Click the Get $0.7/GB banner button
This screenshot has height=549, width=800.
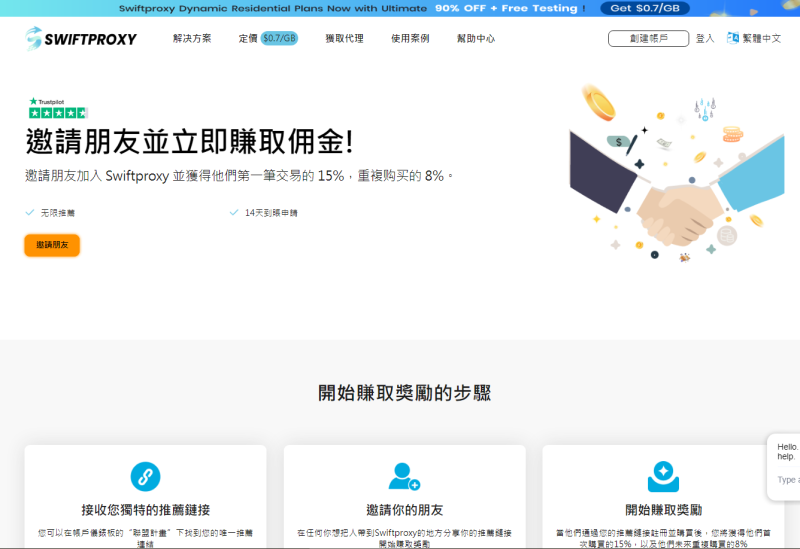[x=645, y=8]
